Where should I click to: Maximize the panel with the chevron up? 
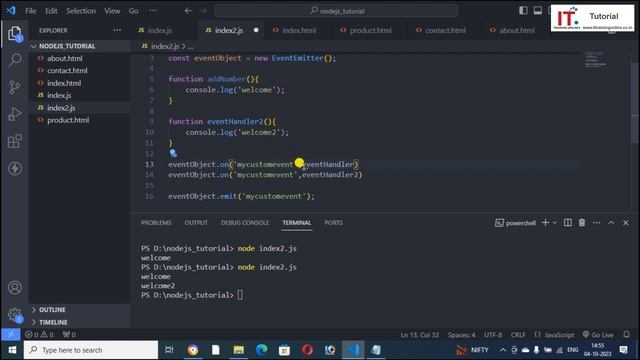(611, 222)
